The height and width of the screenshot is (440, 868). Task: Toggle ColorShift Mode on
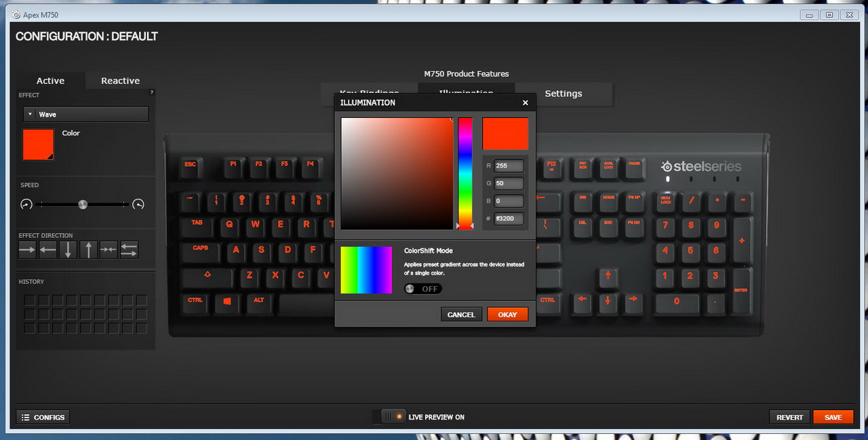[x=422, y=289]
